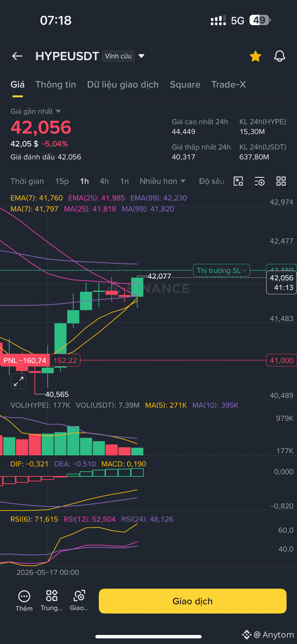297x644 pixels.
Task: Open the Dữ liệu giao dịch tab
Action: 123,85
